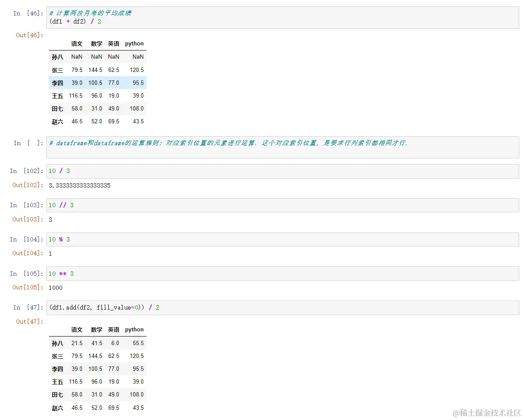Image resolution: width=524 pixels, height=420 pixels.
Task: Click the comment cell about dataframe运算规则
Action: 282,147
